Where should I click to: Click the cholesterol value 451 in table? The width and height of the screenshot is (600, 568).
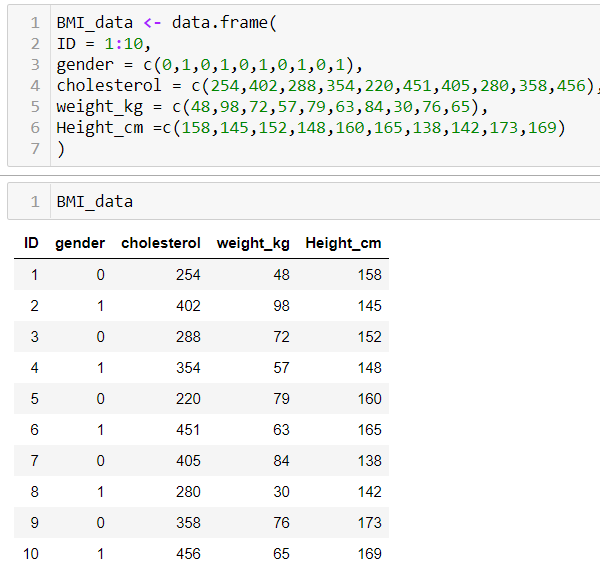point(188,430)
